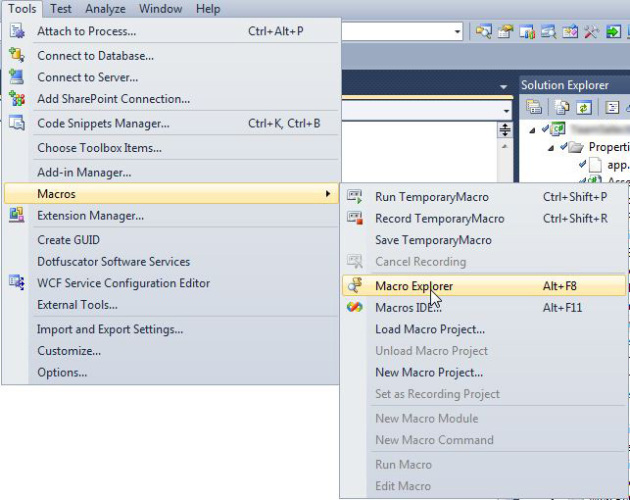Open the Test menu

click(x=61, y=8)
